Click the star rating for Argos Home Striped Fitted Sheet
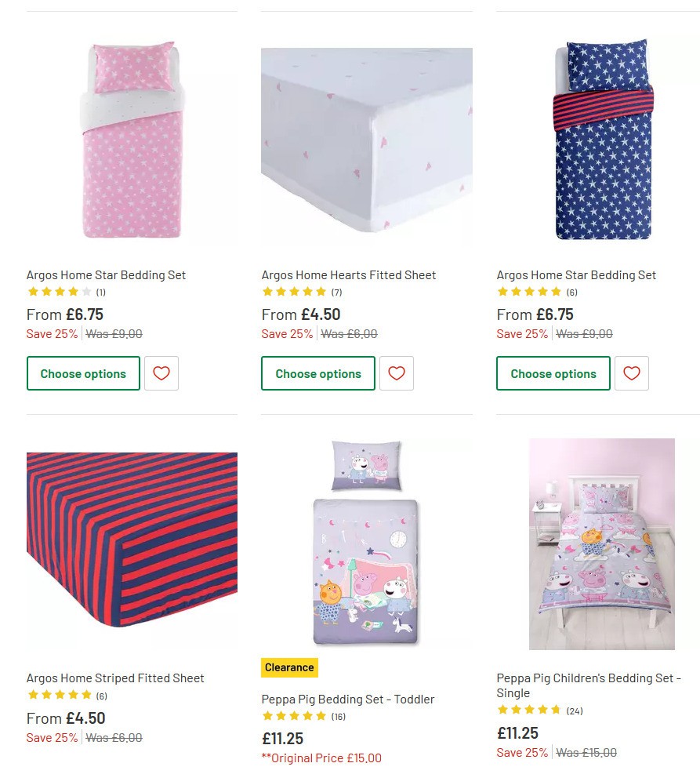 [x=60, y=694]
